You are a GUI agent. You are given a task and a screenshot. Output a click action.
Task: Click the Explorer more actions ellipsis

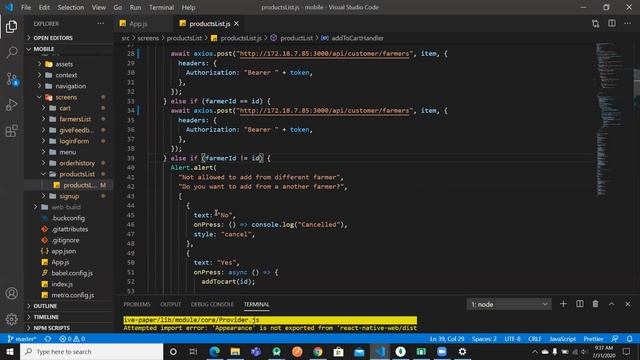coord(100,24)
